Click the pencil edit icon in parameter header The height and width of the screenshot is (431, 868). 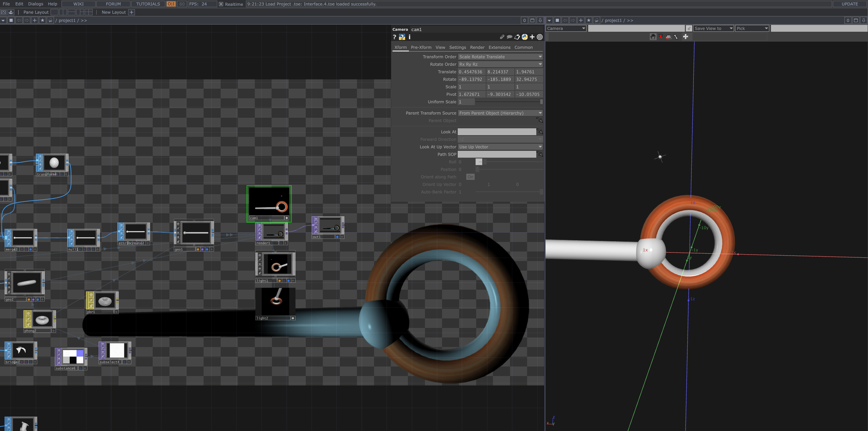point(502,37)
